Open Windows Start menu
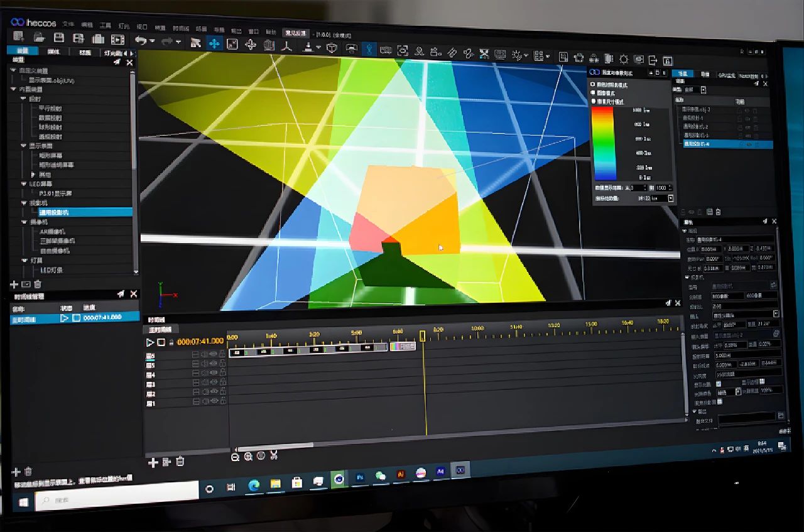The width and height of the screenshot is (804, 532). pyautogui.click(x=24, y=502)
